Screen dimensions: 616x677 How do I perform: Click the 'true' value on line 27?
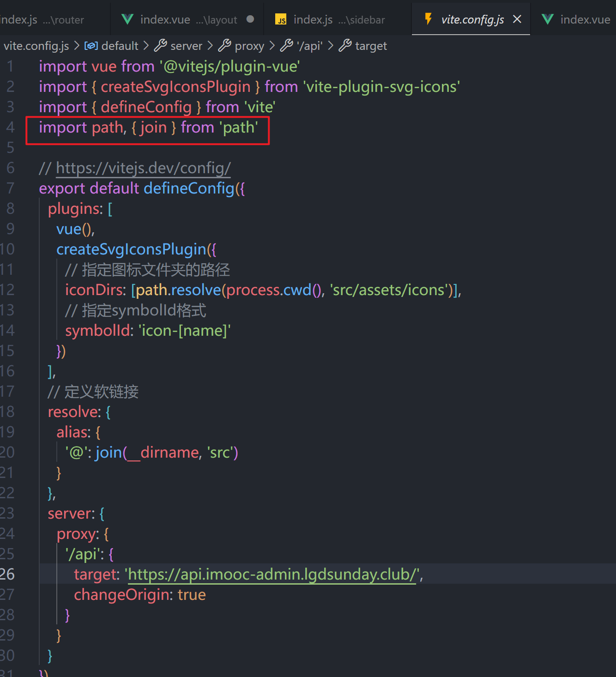tap(192, 595)
